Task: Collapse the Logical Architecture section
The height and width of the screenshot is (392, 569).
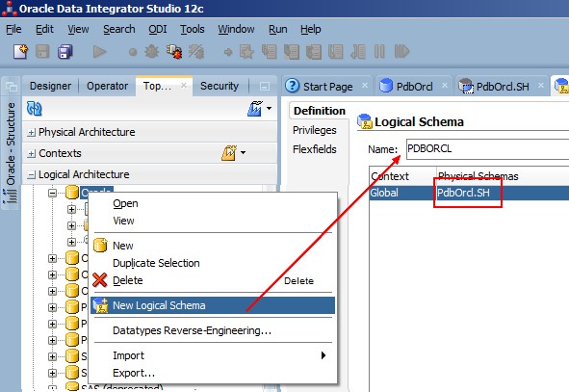Action: [x=32, y=175]
